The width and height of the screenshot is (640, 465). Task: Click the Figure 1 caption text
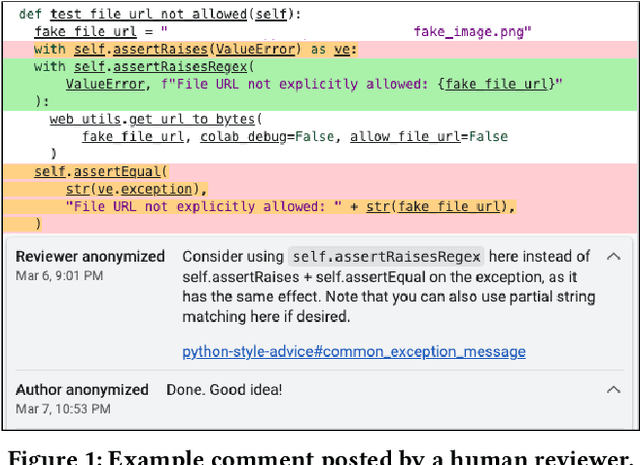[x=320, y=455]
